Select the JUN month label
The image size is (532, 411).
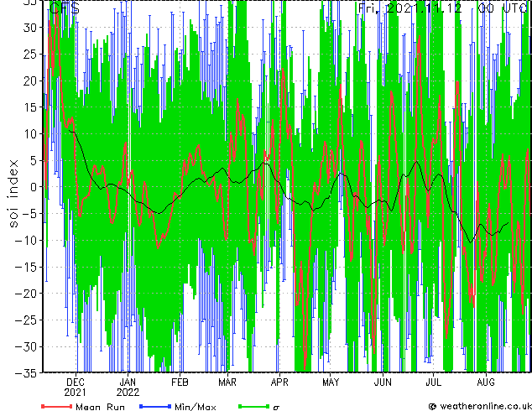(x=383, y=382)
